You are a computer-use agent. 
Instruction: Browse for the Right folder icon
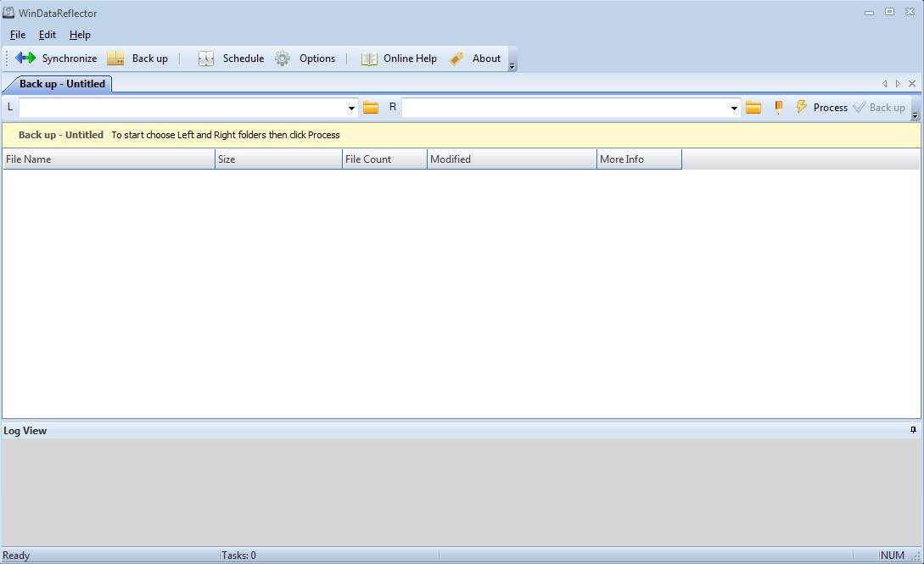[x=753, y=108]
